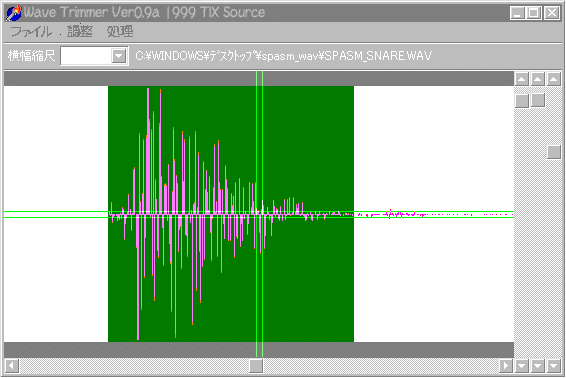Image resolution: width=566 pixels, height=378 pixels.
Task: Click the up arrow of the middle vertical scrollbar
Action: click(x=537, y=79)
